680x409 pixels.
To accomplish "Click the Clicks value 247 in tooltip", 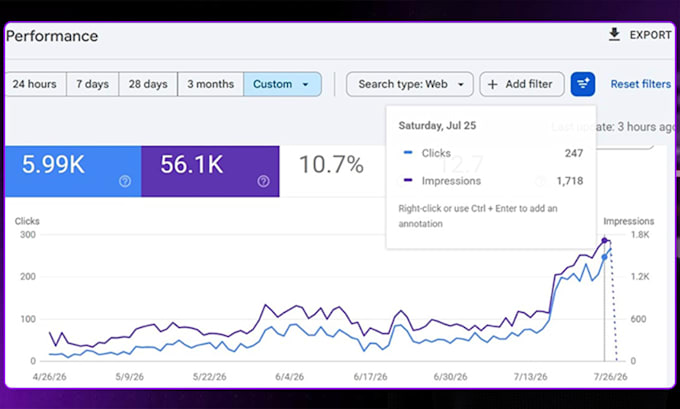I will click(574, 153).
